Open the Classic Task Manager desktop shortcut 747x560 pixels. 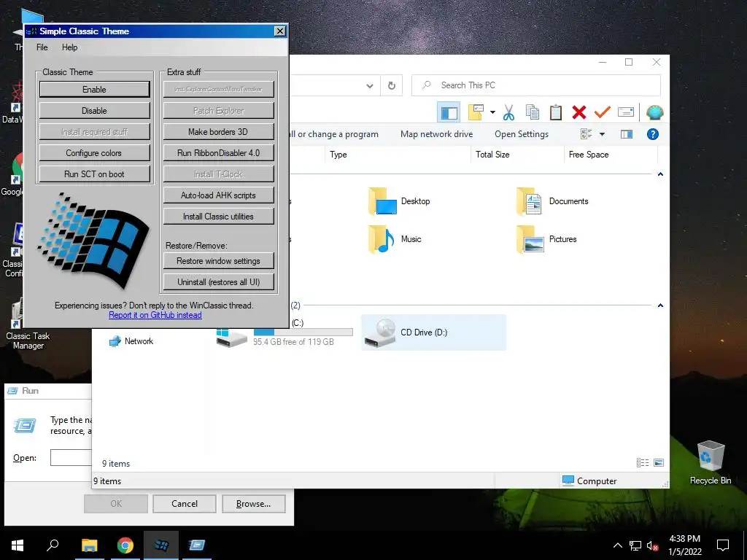pos(28,326)
